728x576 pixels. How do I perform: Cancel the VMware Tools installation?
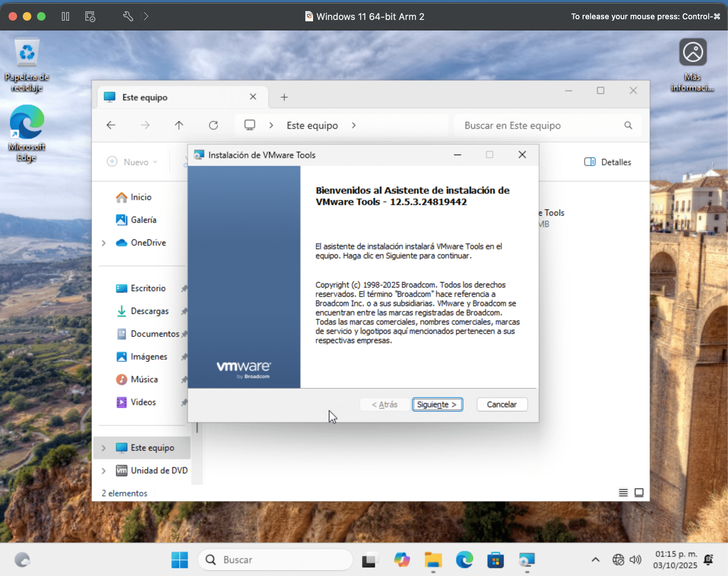[x=502, y=404]
